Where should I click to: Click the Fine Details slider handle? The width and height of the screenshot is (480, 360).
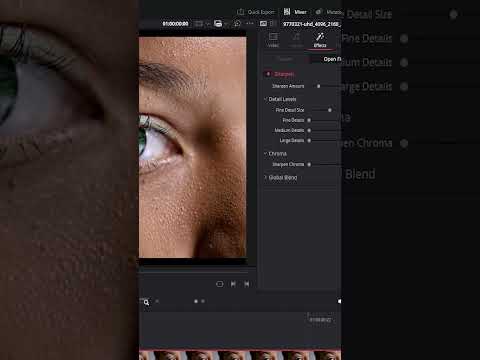point(309,120)
